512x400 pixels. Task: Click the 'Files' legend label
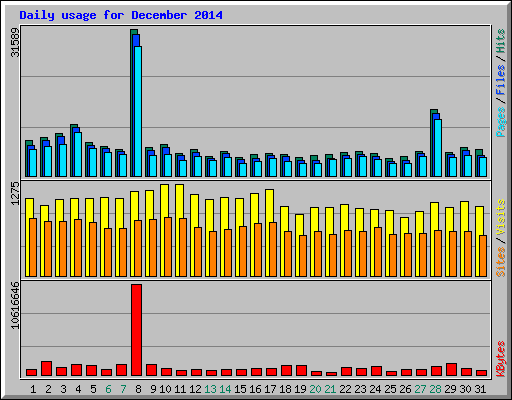coord(500,80)
